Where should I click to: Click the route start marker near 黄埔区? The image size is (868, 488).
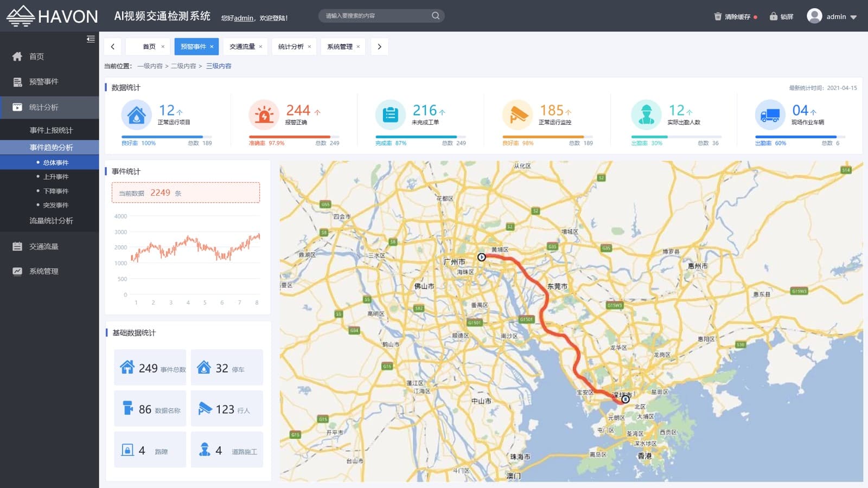tap(481, 257)
